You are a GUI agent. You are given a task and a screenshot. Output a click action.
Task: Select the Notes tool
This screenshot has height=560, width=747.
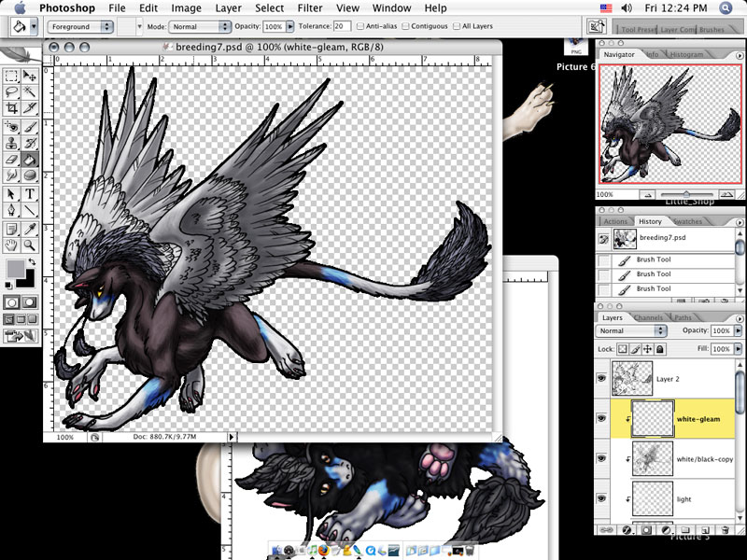11,229
